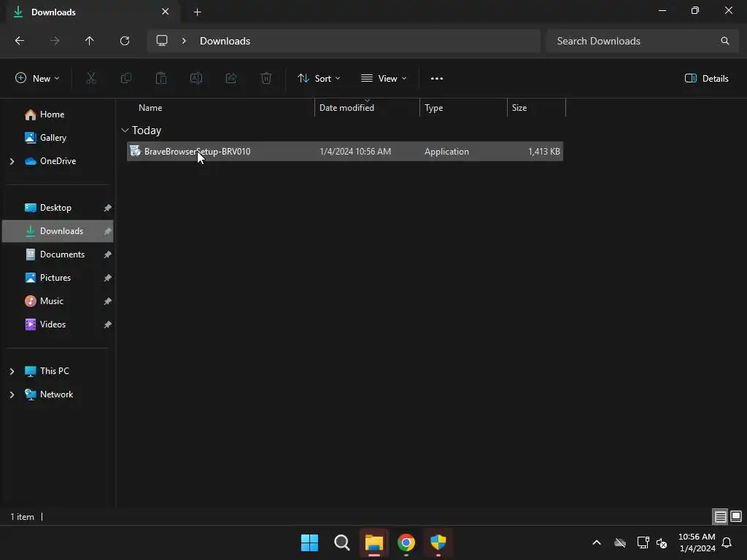Image resolution: width=747 pixels, height=560 pixels.
Task: Click the muted volume tray icon
Action: click(661, 542)
